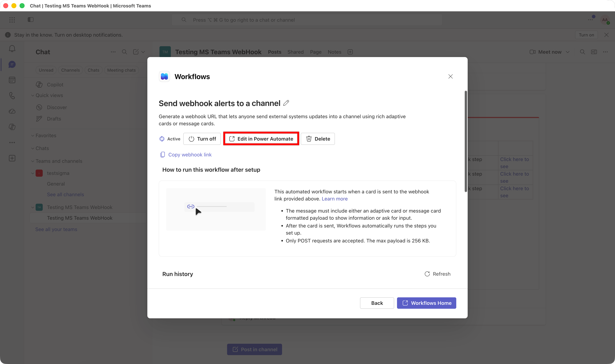Open the Activity bell icon in sidebar
615x364 pixels.
tap(12, 49)
